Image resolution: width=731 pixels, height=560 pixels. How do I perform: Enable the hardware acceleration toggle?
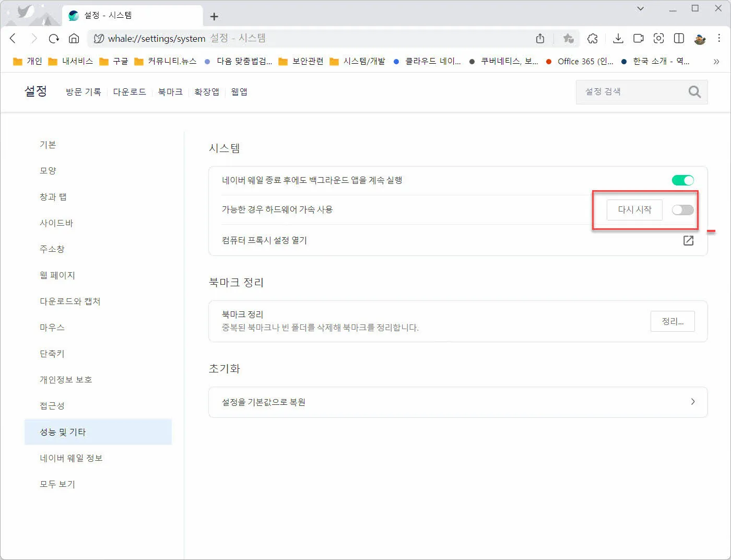point(682,210)
